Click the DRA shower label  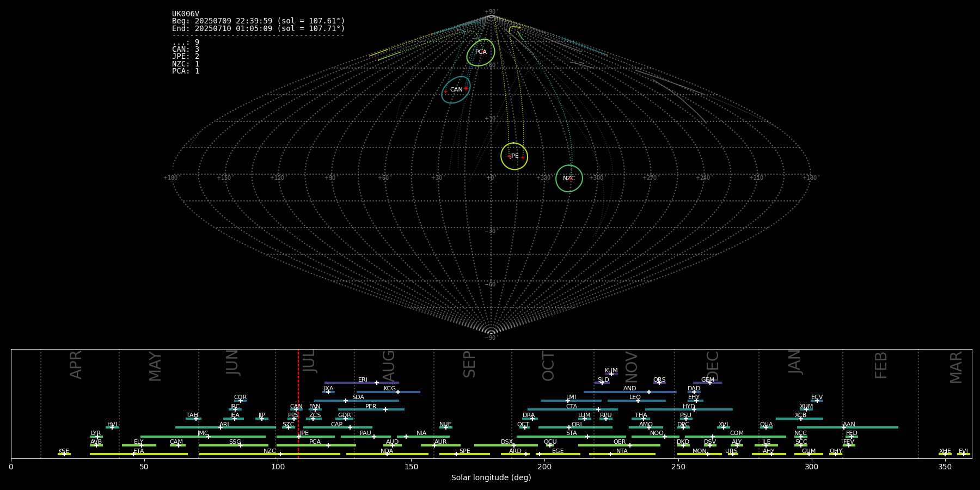[x=529, y=415]
